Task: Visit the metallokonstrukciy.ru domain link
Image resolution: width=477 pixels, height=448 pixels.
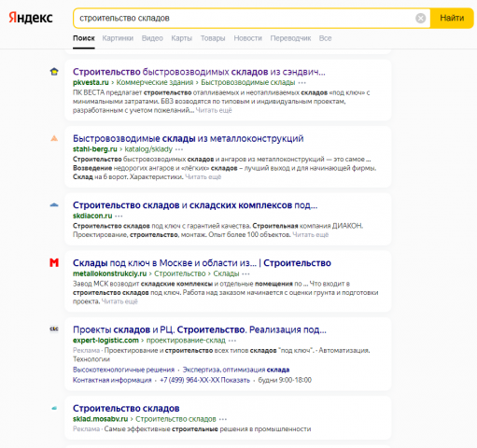Action: [x=109, y=273]
